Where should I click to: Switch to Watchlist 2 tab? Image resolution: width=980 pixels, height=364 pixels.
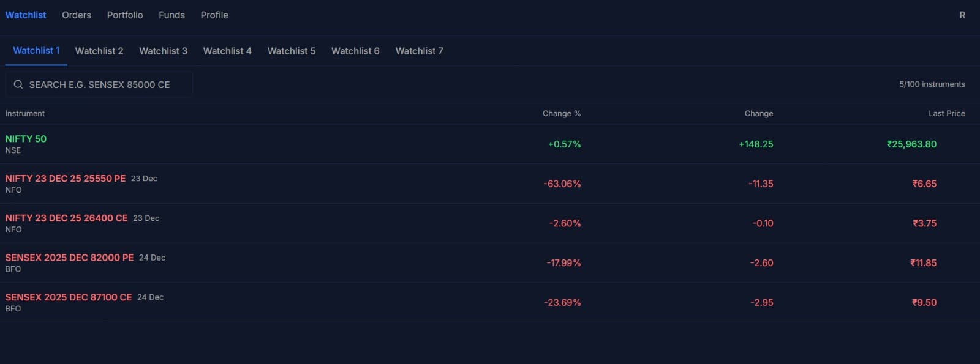point(99,51)
